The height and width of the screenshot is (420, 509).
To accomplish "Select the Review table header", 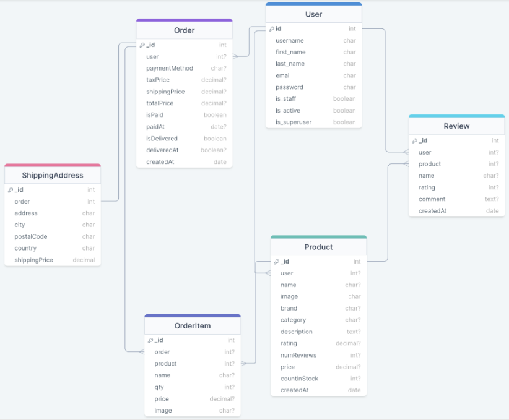I will (456, 126).
